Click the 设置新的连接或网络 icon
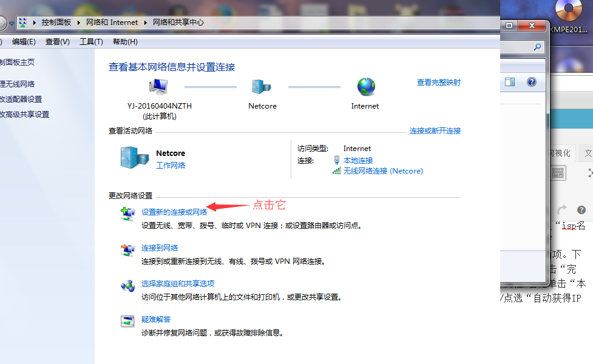 (127, 214)
